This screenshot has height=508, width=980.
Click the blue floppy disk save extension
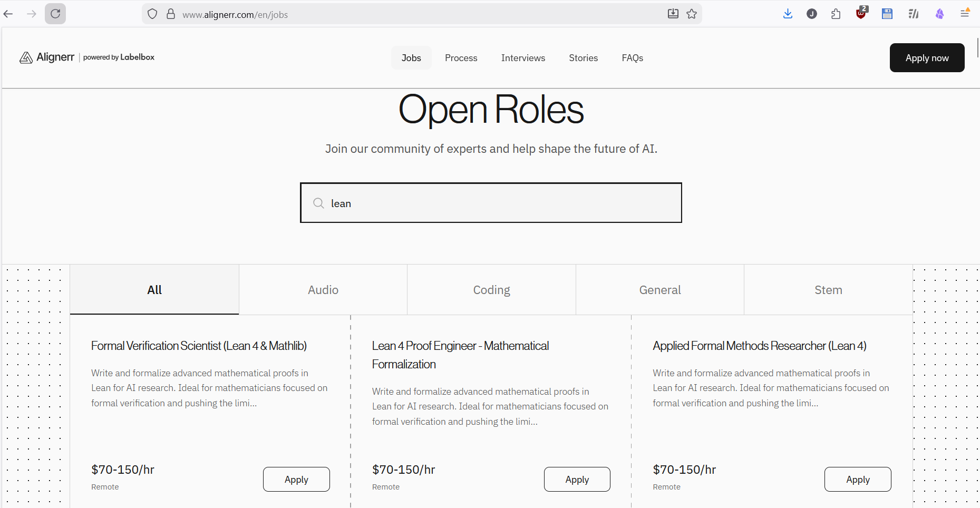887,14
